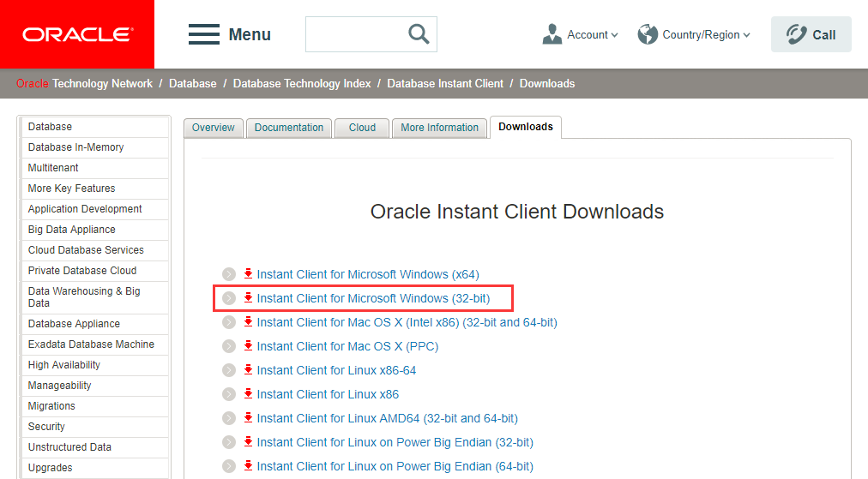
Task: Open Instant Client for Linux x86-64 link
Action: (336, 370)
